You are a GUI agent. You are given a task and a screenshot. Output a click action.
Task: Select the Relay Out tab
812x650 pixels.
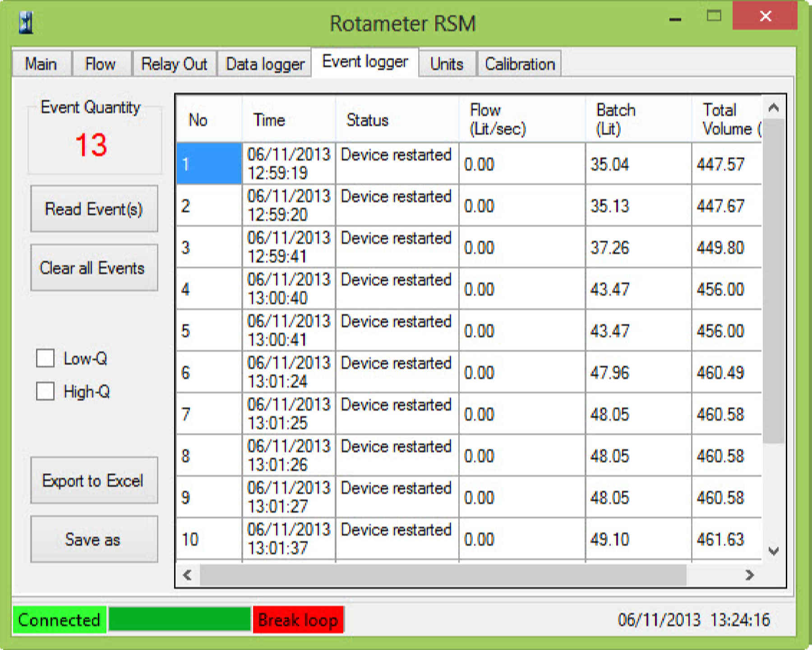pos(174,64)
